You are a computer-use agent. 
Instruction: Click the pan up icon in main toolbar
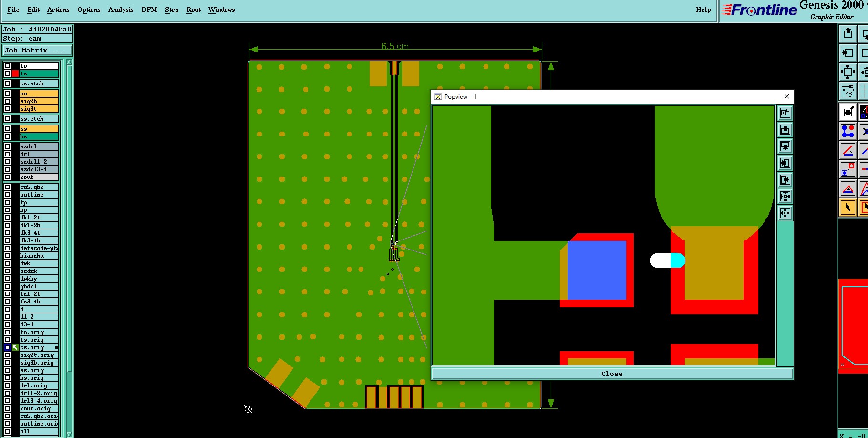point(847,34)
